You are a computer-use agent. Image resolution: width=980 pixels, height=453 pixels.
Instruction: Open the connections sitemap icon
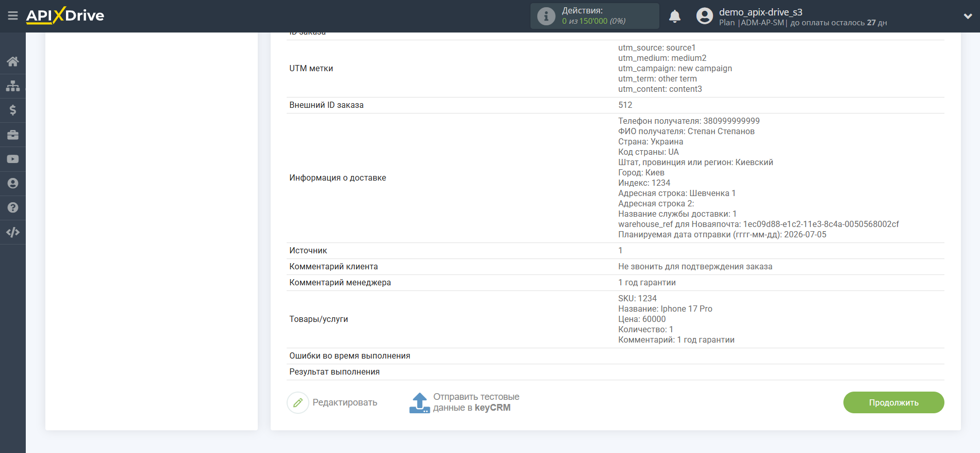13,86
